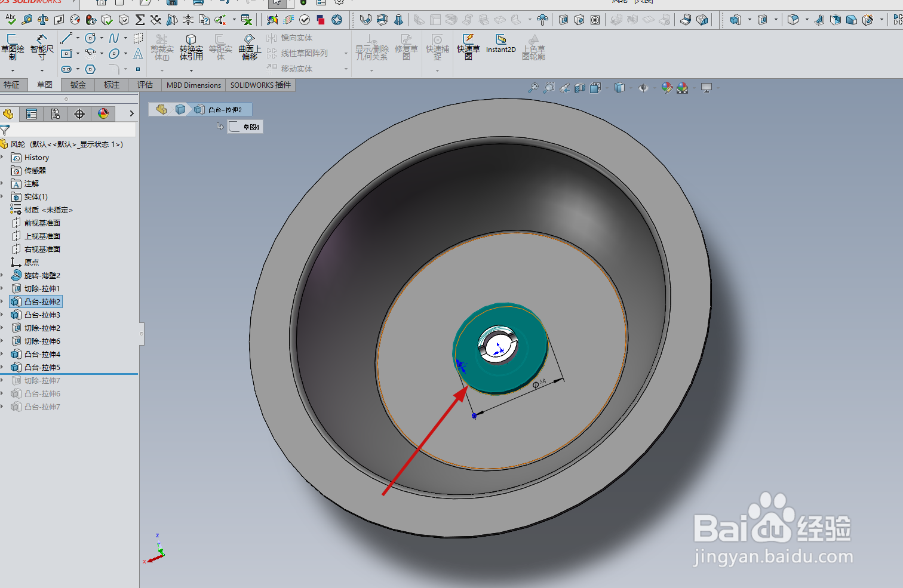The height and width of the screenshot is (588, 903).
Task: Select 旋转-薄壁2 feature
Action: click(36, 276)
